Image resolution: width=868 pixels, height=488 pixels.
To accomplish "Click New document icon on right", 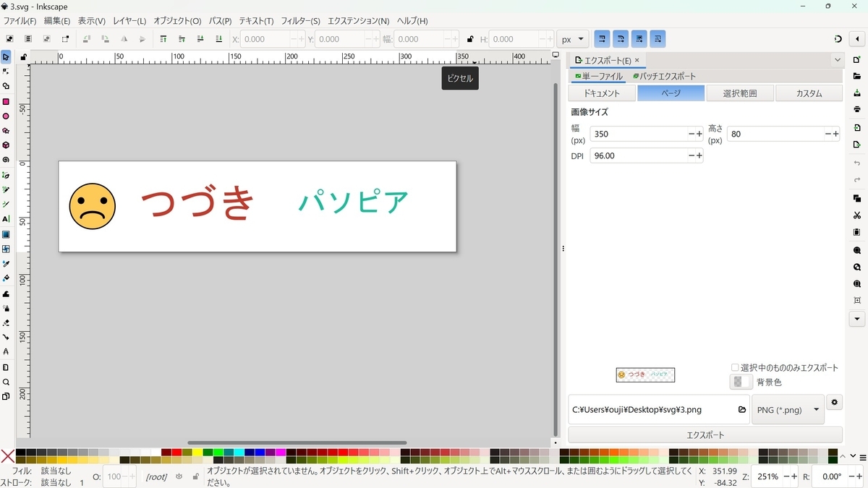I will (x=857, y=59).
